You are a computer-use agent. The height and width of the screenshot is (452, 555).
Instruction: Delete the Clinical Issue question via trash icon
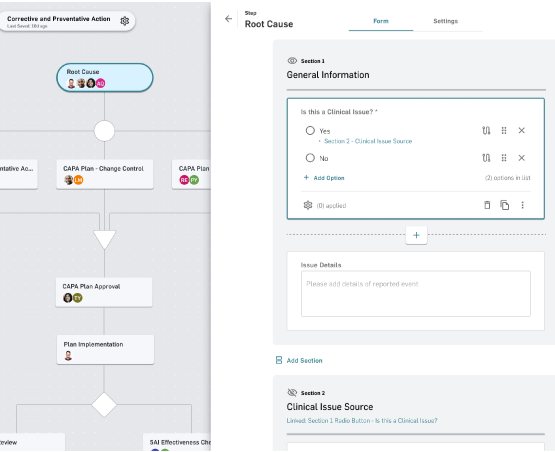click(x=487, y=205)
